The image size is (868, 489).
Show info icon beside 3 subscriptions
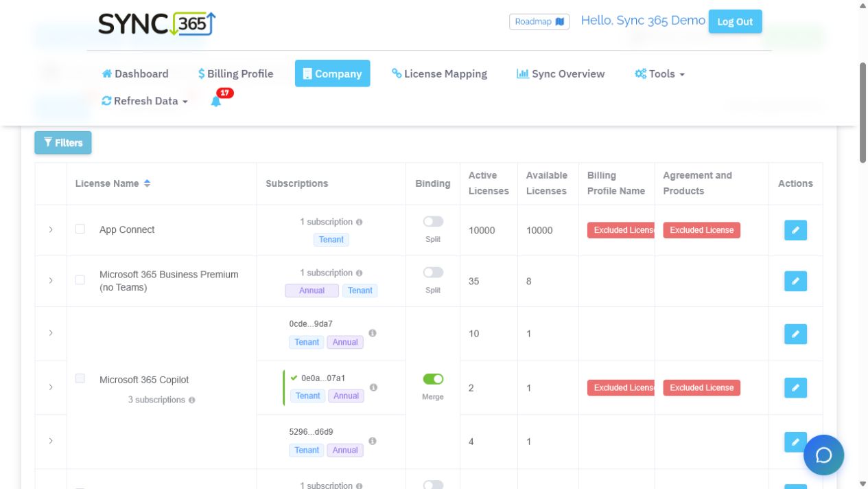[192, 400]
